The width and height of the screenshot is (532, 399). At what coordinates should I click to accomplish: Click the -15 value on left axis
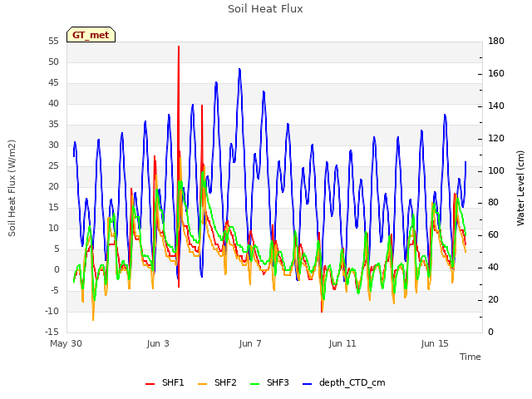pos(52,332)
